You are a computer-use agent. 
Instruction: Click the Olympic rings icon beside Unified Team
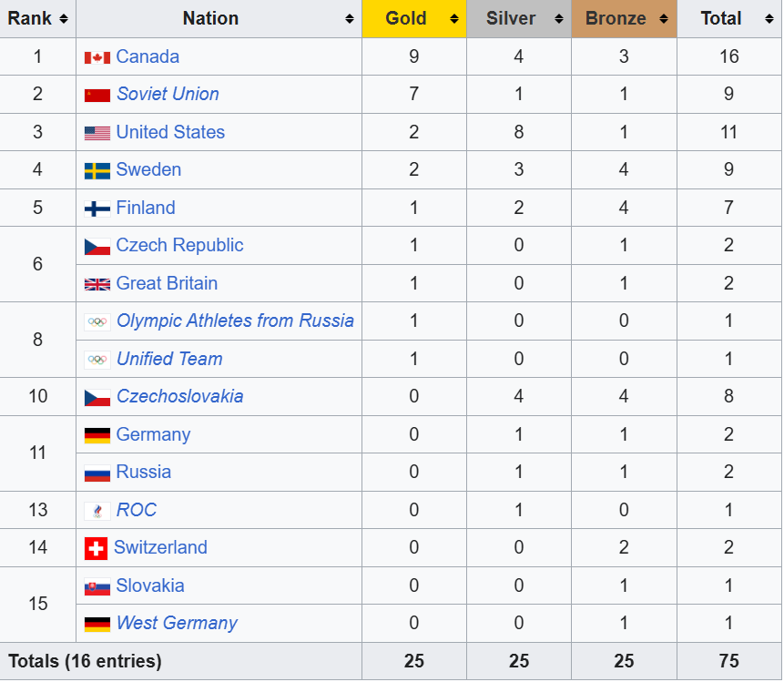point(97,360)
